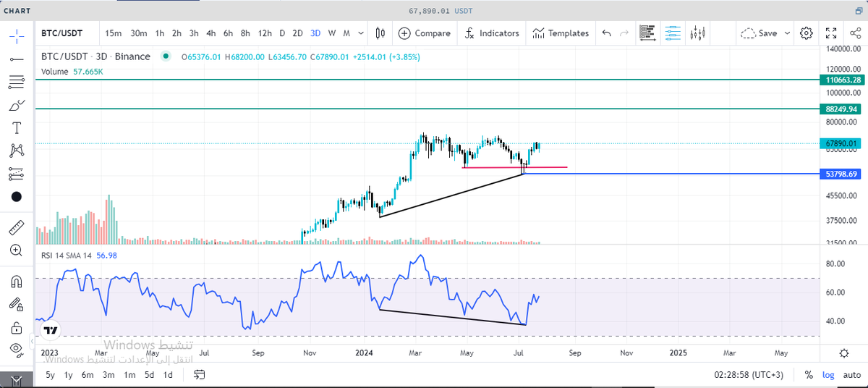Viewport: 868px width, 388px height.
Task: Open the candle chart style dropdown
Action: pyautogui.click(x=380, y=33)
